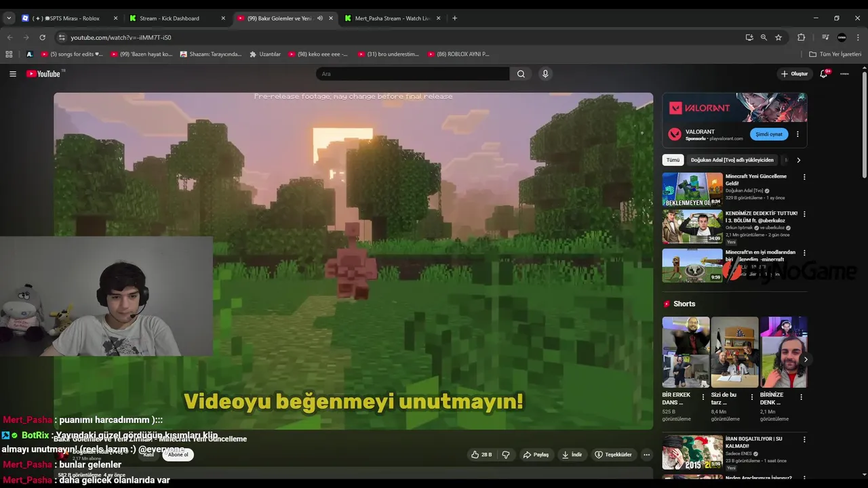Open apps grid in bookmarks bar
Viewport: 868px width, 488px height.
(x=9, y=54)
